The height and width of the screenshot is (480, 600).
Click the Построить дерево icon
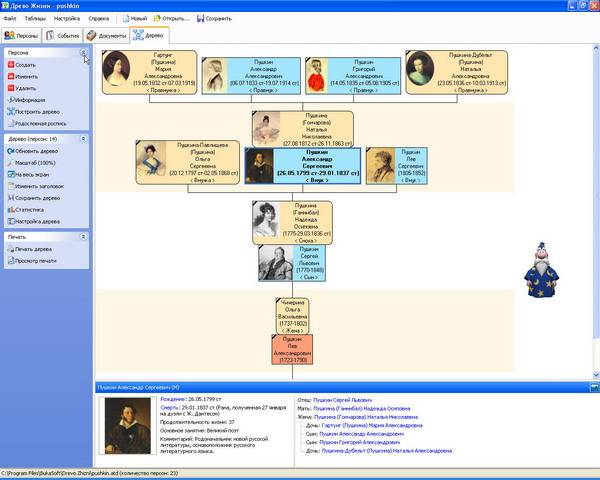(x=10, y=112)
